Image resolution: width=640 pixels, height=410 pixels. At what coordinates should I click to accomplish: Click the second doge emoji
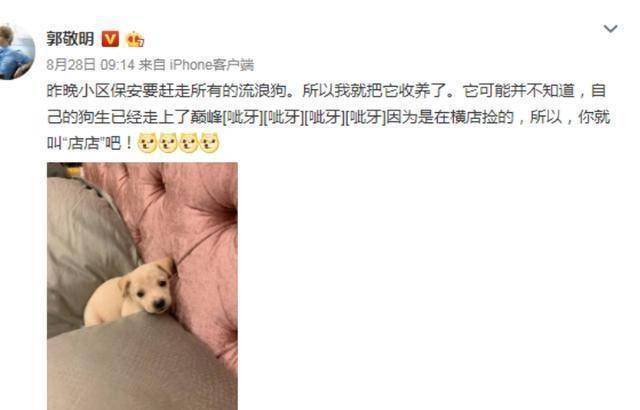168,143
